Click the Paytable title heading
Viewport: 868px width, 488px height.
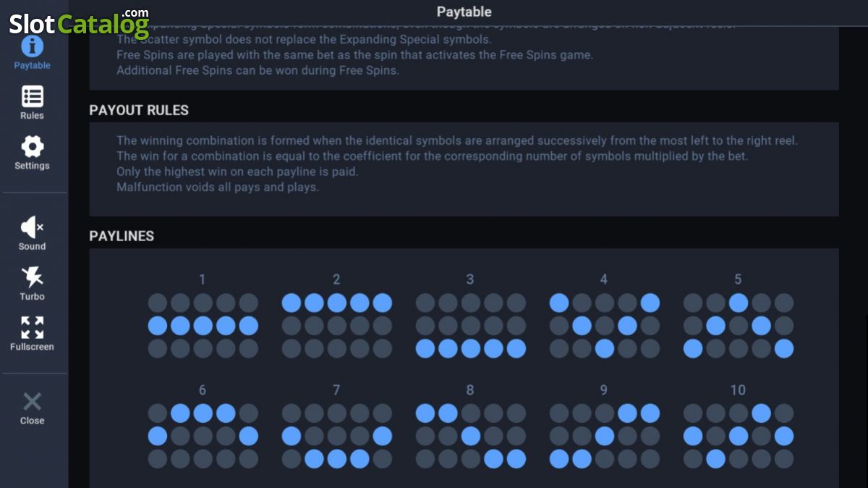464,12
